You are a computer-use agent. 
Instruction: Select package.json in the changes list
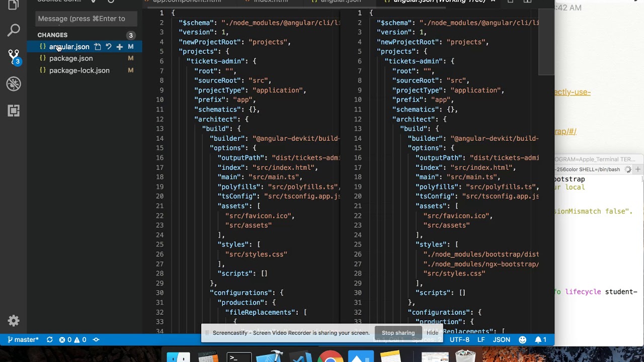(71, 58)
